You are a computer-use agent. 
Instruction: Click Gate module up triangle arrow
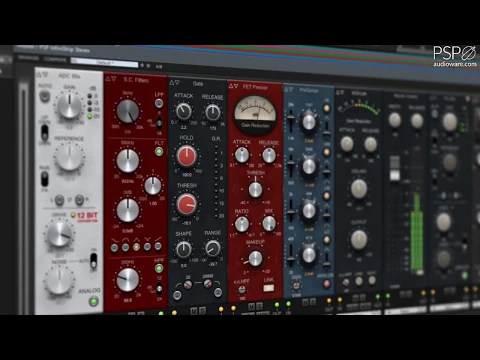click(172, 82)
